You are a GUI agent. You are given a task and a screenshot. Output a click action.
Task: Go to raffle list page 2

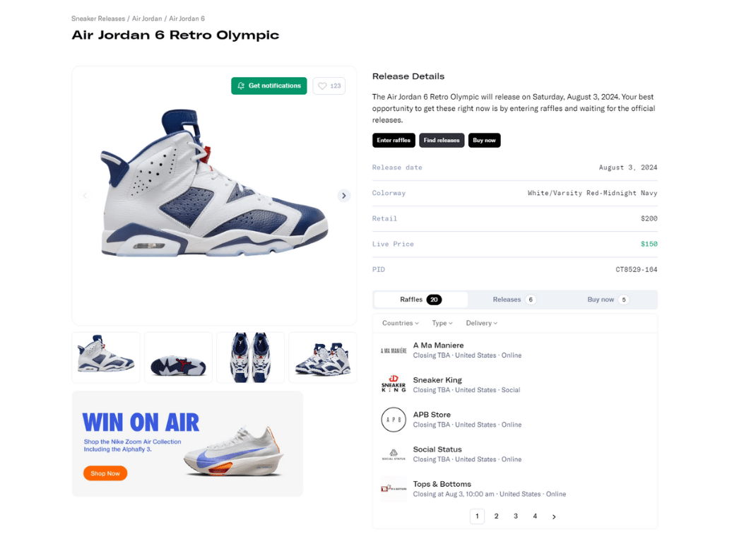[497, 517]
